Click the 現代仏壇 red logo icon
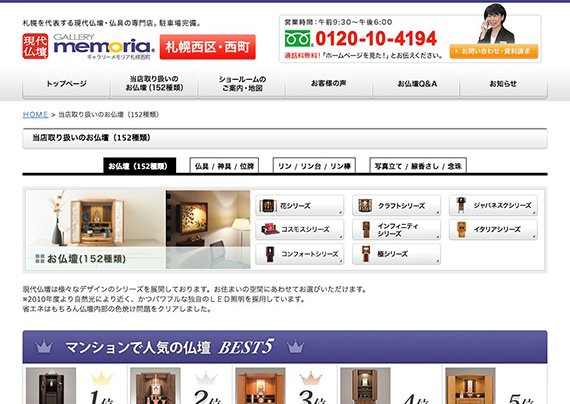The height and width of the screenshot is (404, 570). pyautogui.click(x=35, y=46)
